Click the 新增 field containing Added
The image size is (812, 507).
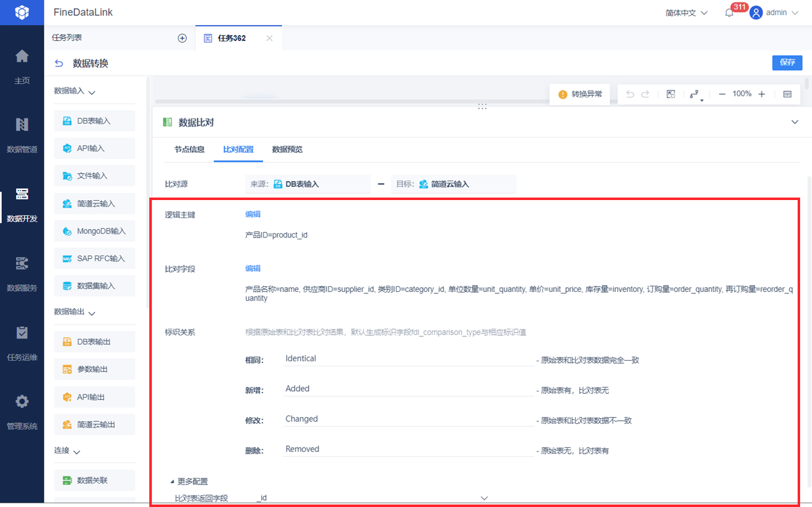pyautogui.click(x=408, y=389)
